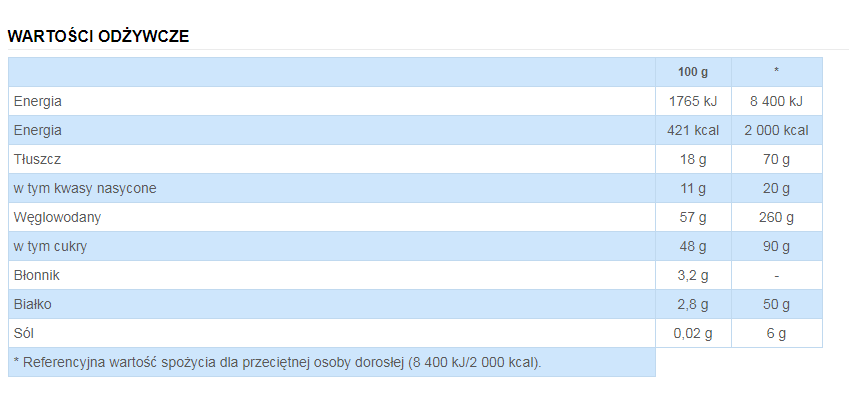Click the 11 g saturated acids value

(x=693, y=188)
